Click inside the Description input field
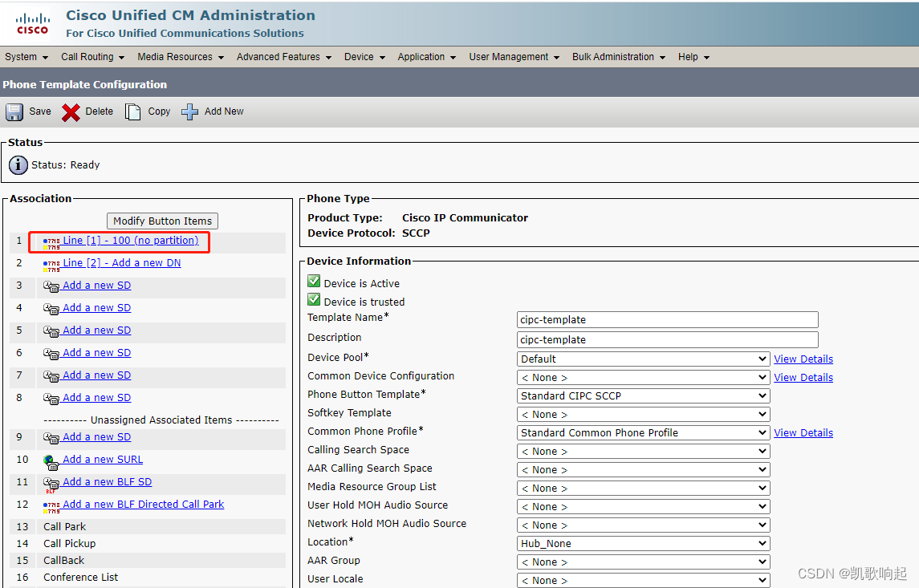Screen dimensions: 919x588 [x=666, y=339]
